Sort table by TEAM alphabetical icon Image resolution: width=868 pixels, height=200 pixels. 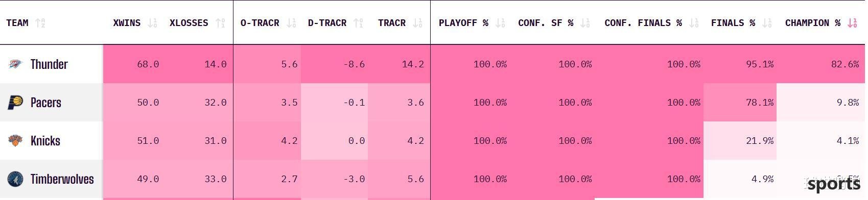pyautogui.click(x=40, y=23)
